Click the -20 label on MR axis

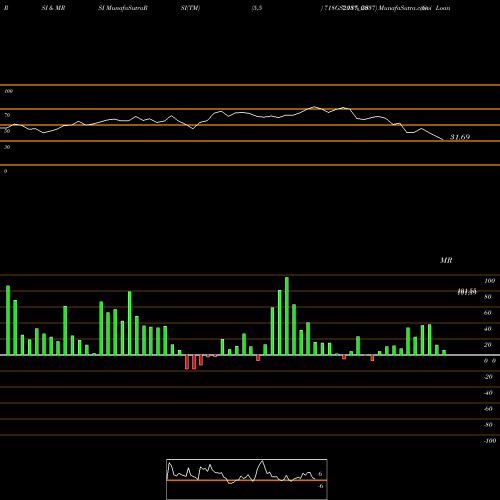(488, 377)
